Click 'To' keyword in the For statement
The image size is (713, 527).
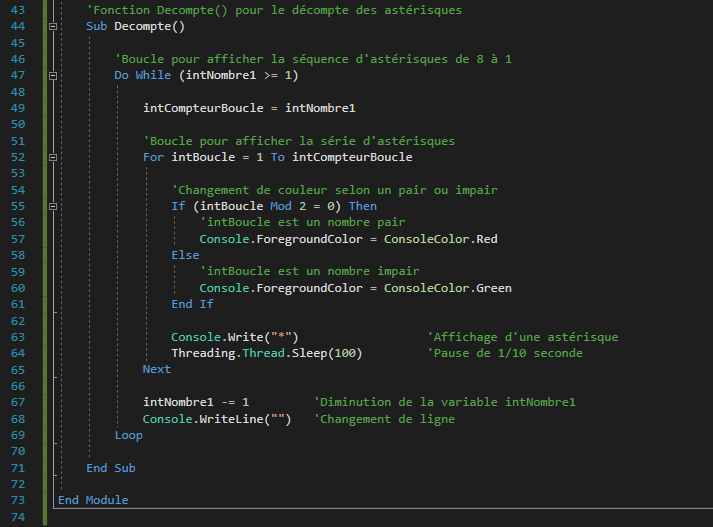tap(277, 157)
